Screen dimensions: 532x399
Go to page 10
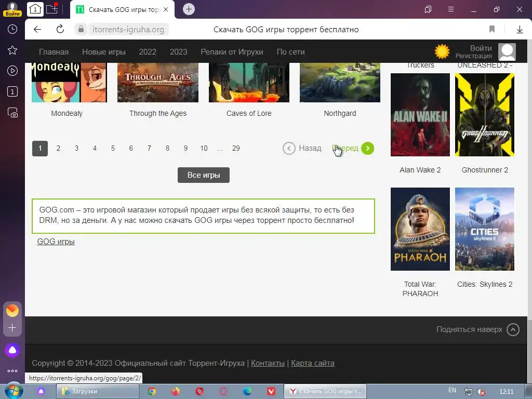coord(204,148)
